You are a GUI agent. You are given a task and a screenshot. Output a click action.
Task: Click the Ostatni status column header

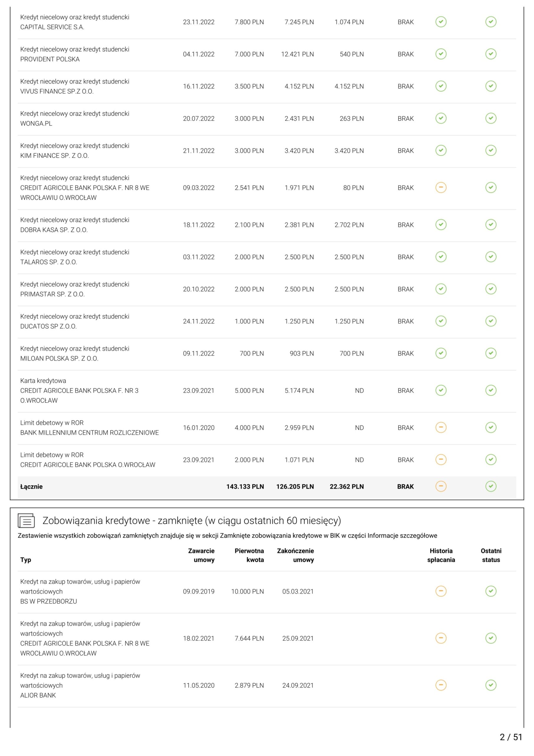pyautogui.click(x=491, y=555)
